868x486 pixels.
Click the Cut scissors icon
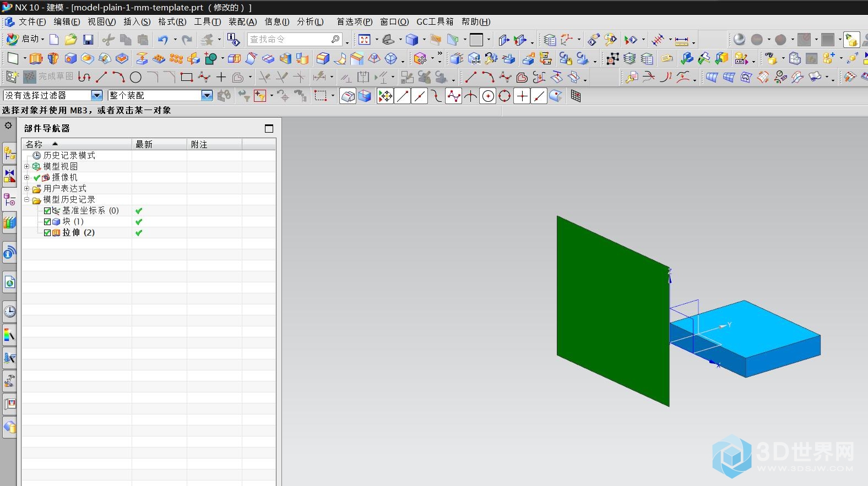pos(109,40)
